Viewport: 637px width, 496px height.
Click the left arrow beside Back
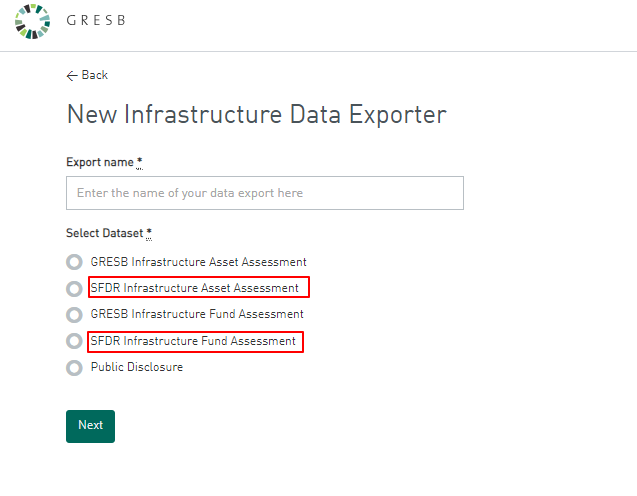(72, 76)
